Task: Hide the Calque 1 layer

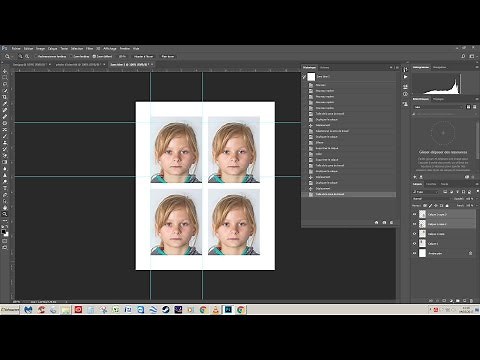Action: pos(415,243)
